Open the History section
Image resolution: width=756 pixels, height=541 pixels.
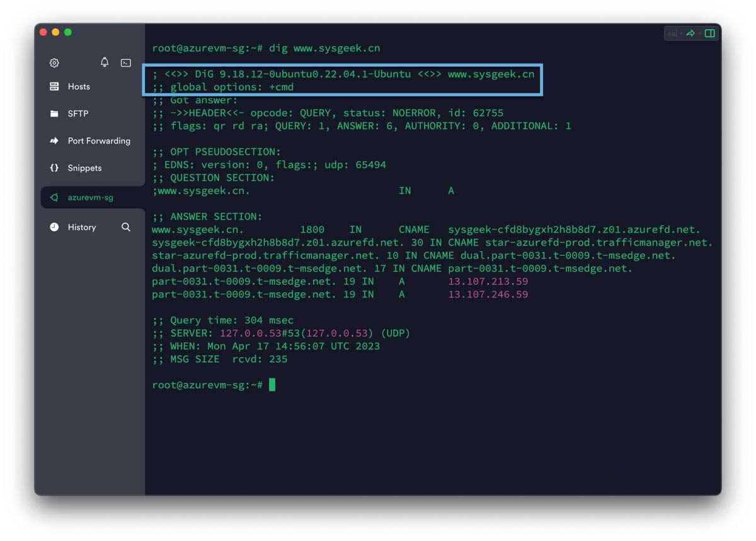tap(82, 227)
